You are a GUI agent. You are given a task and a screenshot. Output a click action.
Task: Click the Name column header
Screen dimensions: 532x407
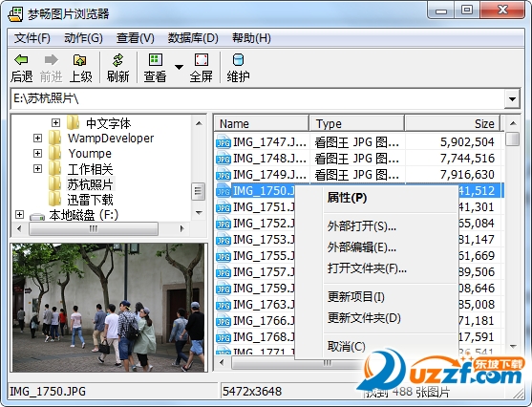(262, 123)
